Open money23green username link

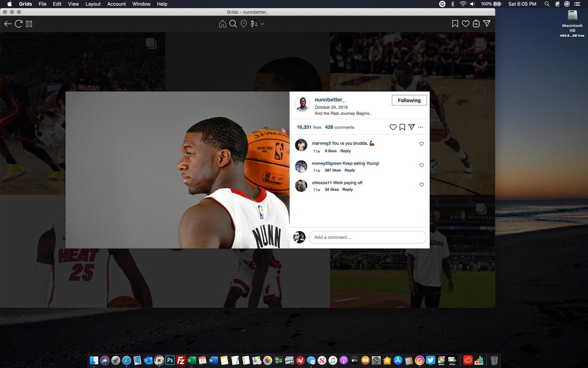(327, 163)
